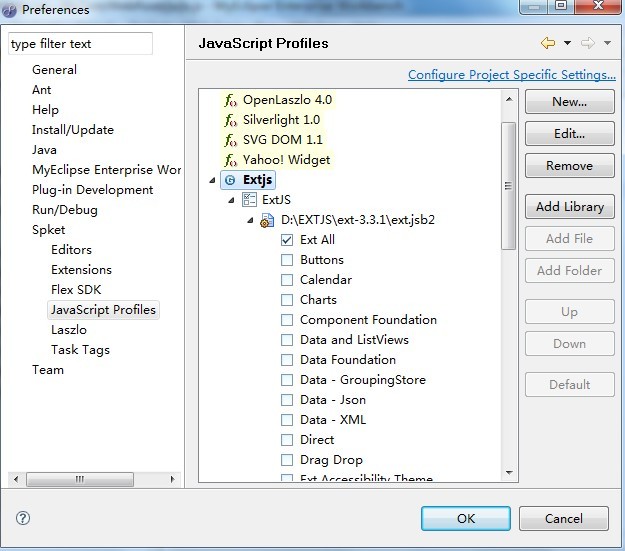
Task: Click the preferences tree horizontal scrollbar thumb
Action: click(x=80, y=479)
